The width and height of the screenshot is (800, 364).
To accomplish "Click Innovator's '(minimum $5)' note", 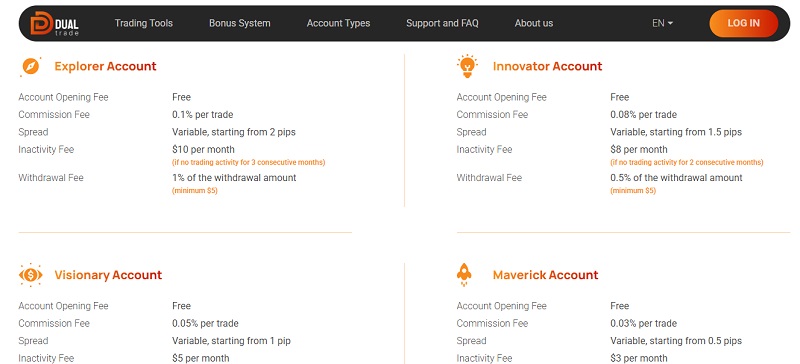I will click(633, 190).
